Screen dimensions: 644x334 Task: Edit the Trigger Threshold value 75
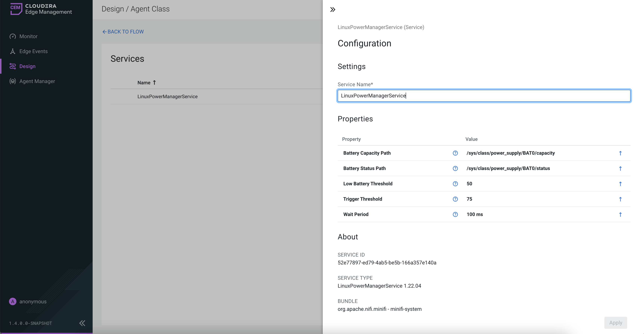(469, 199)
